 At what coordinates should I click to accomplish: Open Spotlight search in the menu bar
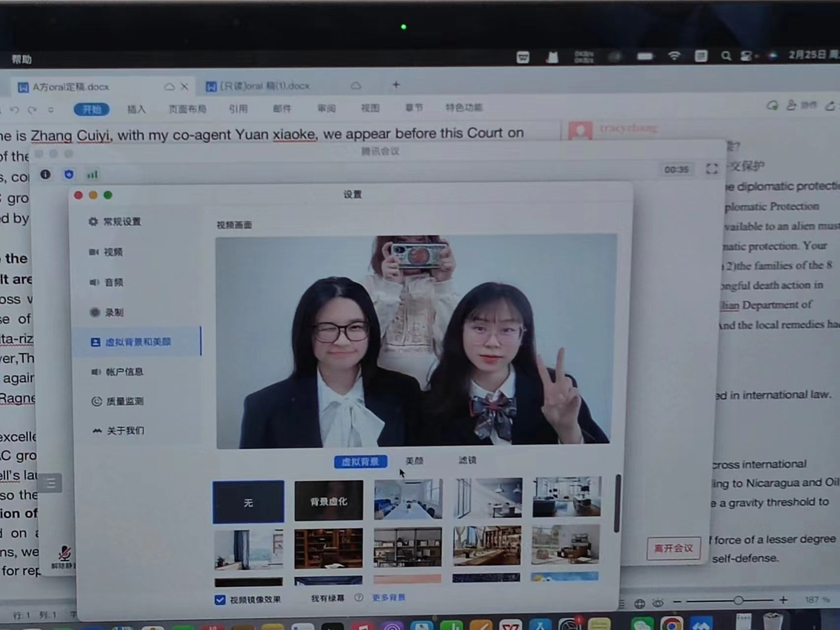[x=726, y=57]
